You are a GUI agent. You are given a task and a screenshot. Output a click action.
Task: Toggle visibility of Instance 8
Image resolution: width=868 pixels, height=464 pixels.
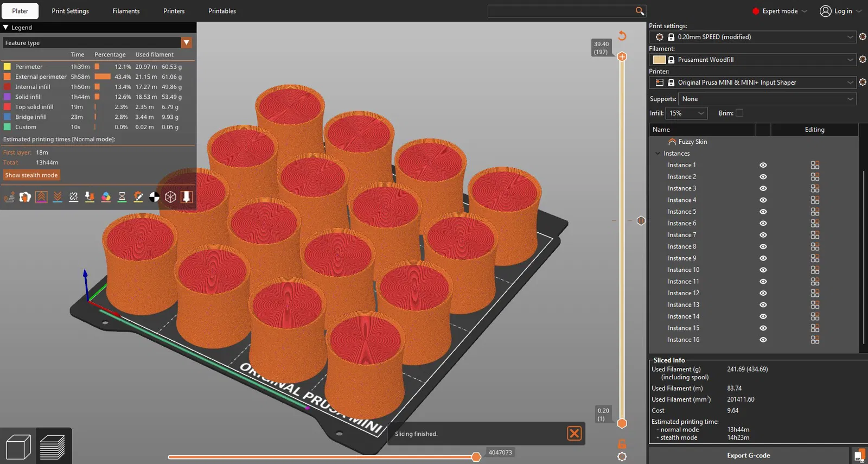[763, 247]
